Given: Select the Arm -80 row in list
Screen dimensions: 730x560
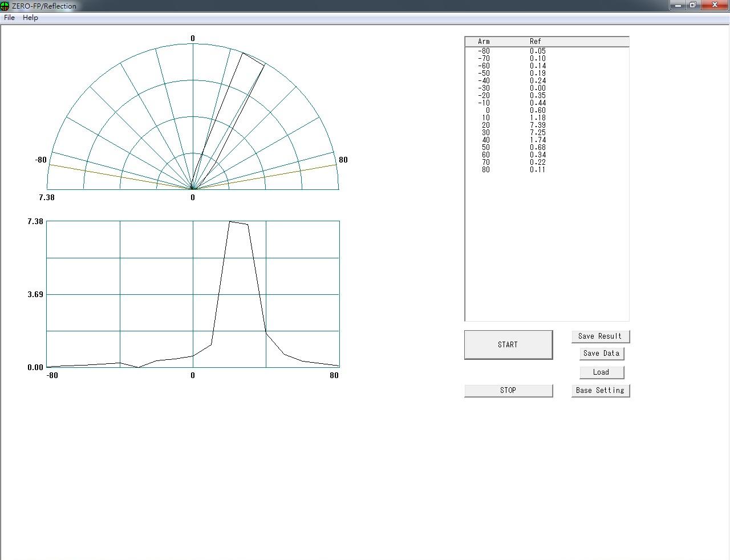Looking at the screenshot, I should (484, 51).
